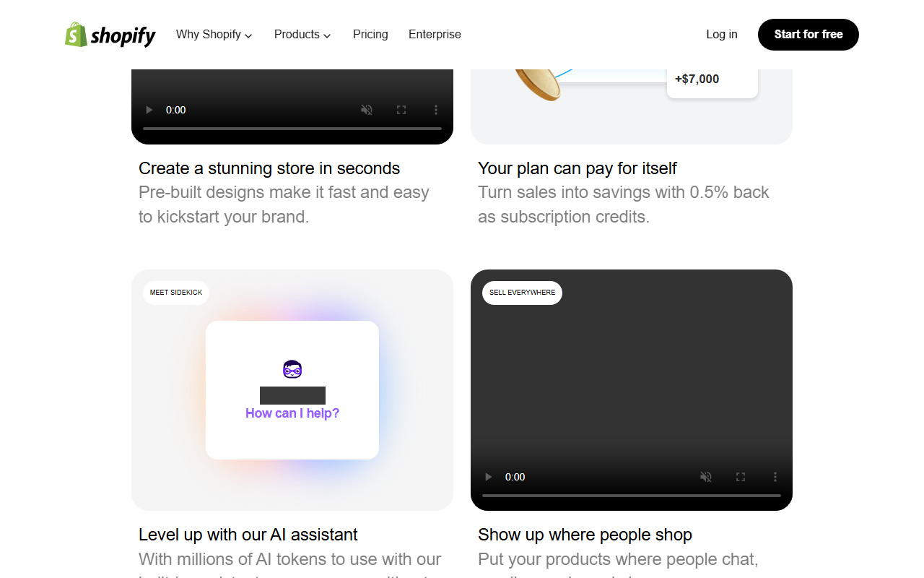Click "Level up with our AI assistant" heading
The width and height of the screenshot is (924, 578).
pyautogui.click(x=248, y=535)
